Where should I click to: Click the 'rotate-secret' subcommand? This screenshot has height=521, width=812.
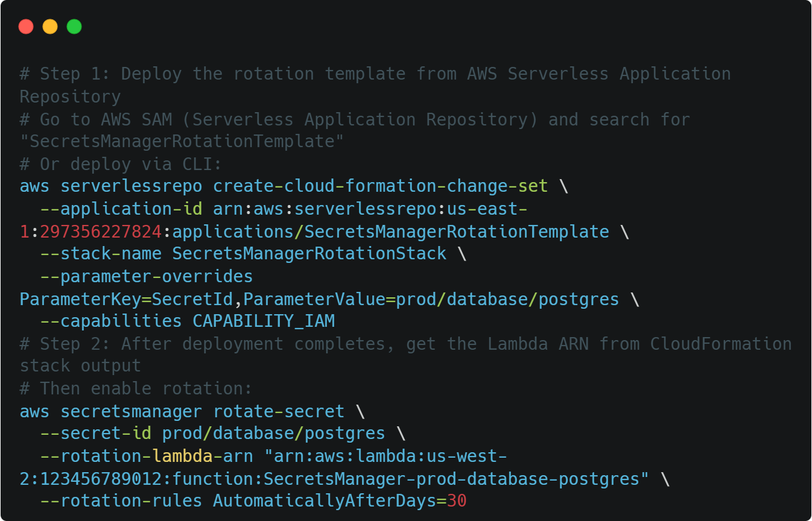[278, 412]
